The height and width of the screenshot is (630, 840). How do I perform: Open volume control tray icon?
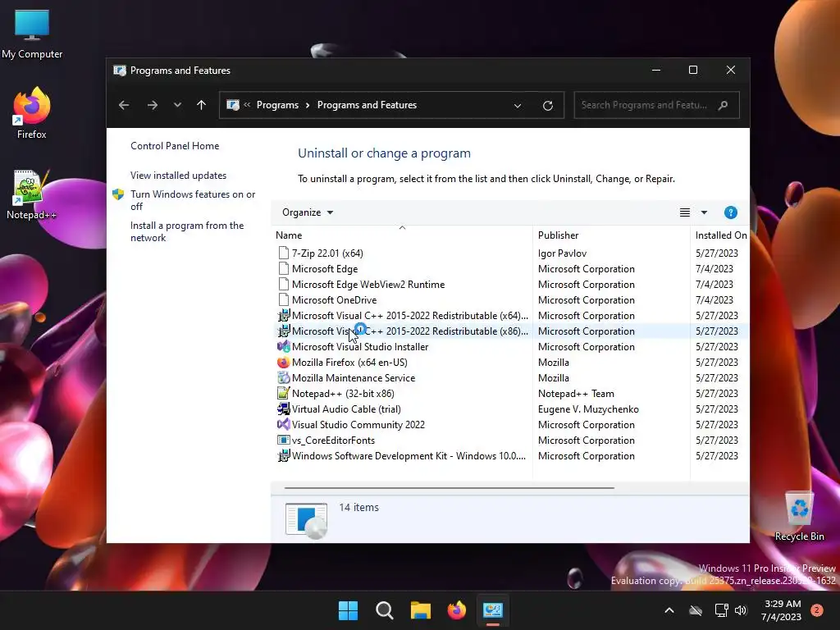[x=741, y=610]
